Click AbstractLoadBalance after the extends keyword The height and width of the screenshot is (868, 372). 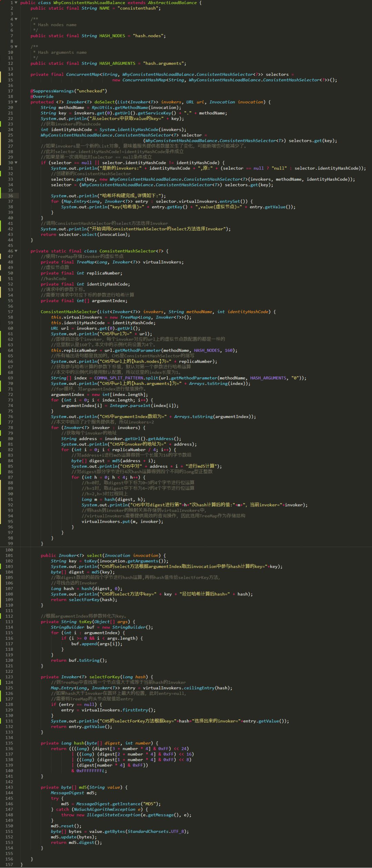pos(172,3)
